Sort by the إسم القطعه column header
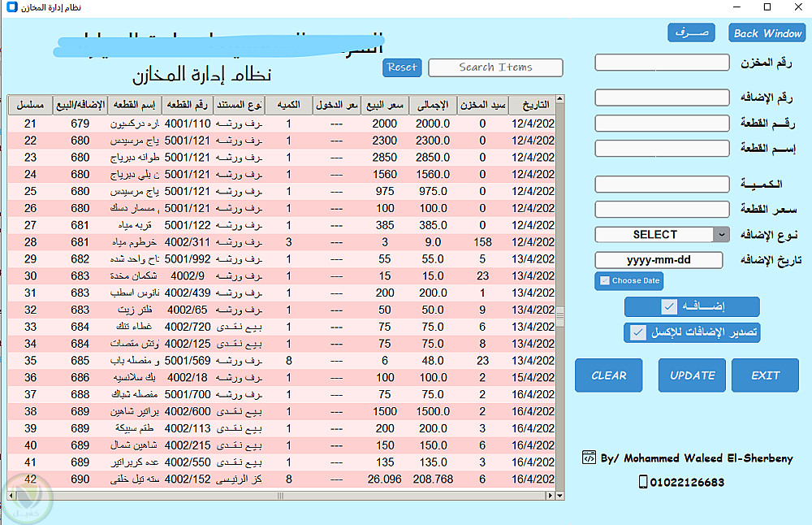Screen dimensions: 812x525 (135, 105)
